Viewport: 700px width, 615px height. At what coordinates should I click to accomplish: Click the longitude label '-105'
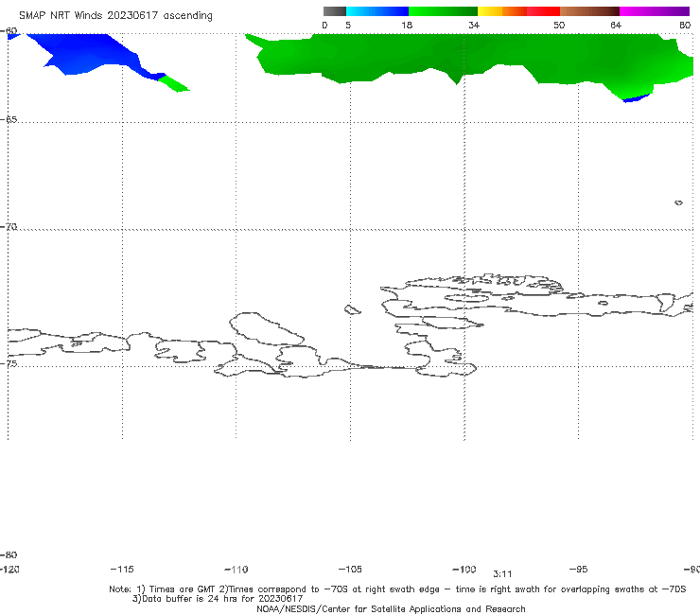pos(350,569)
